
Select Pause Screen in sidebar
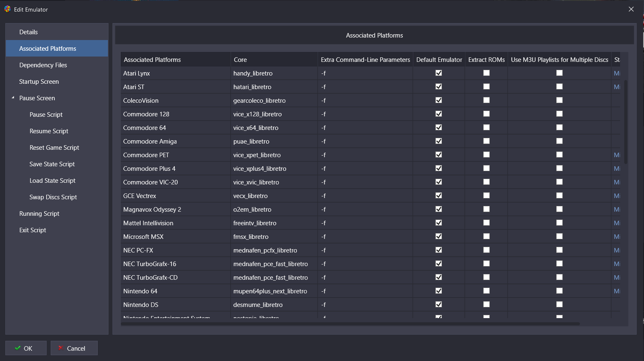pos(37,98)
